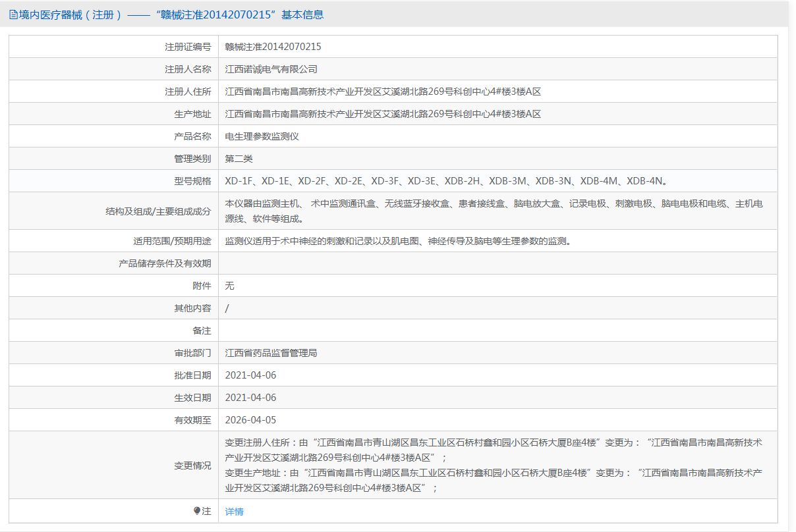Click the 批准日期 label
796x532 pixels.
click(x=192, y=375)
